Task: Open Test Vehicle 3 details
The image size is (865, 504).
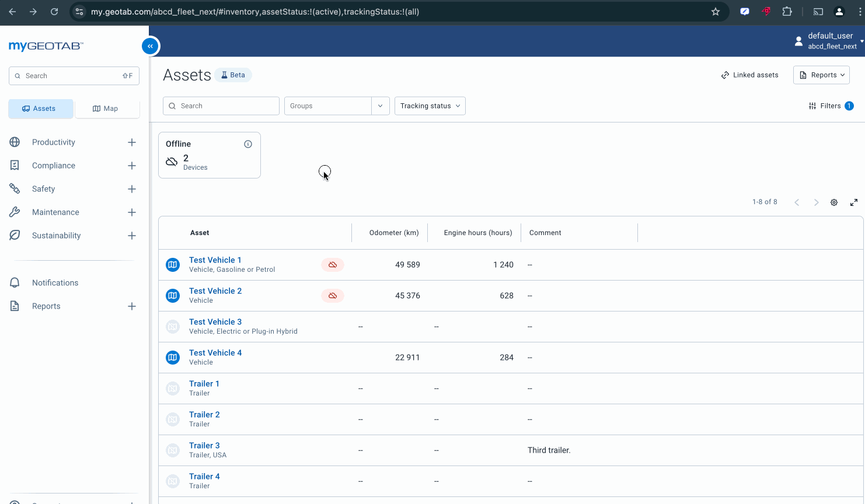Action: pos(215,321)
